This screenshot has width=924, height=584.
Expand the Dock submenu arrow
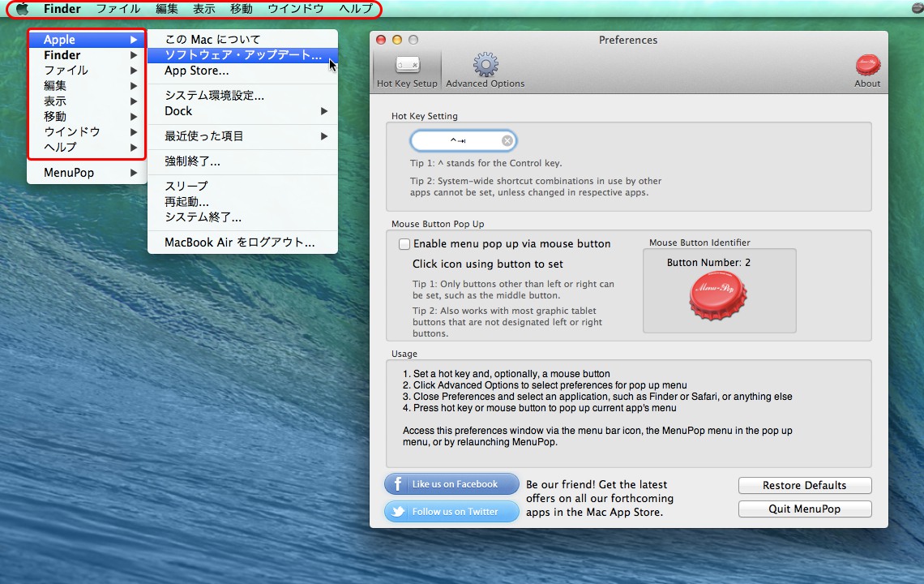point(323,111)
